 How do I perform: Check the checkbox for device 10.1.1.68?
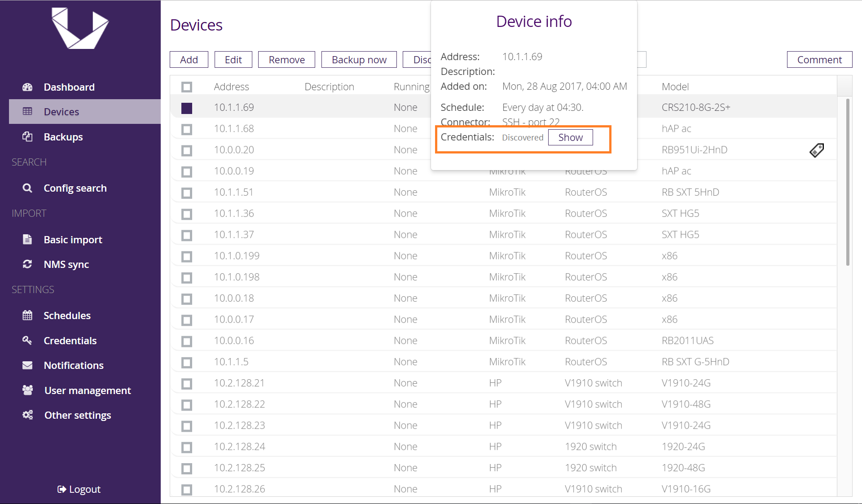click(x=187, y=130)
